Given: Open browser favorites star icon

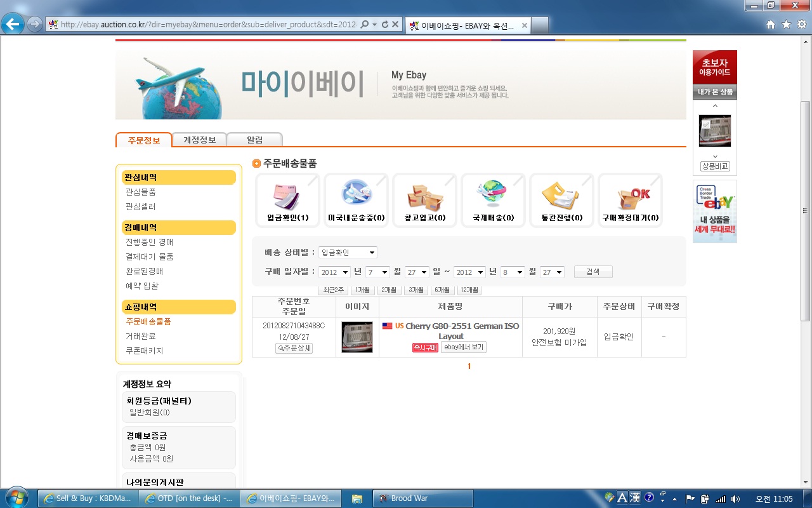Looking at the screenshot, I should point(786,24).
